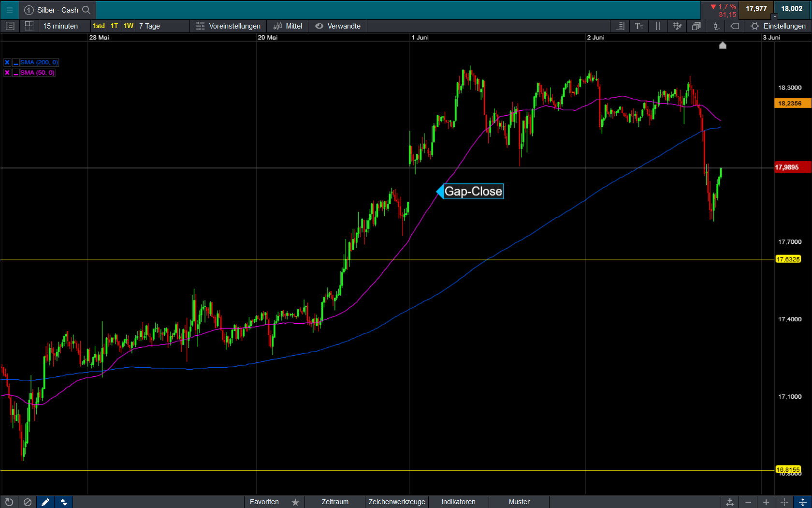Click the sell price 17,977
Screen dimensions: 812x508
coord(756,9)
